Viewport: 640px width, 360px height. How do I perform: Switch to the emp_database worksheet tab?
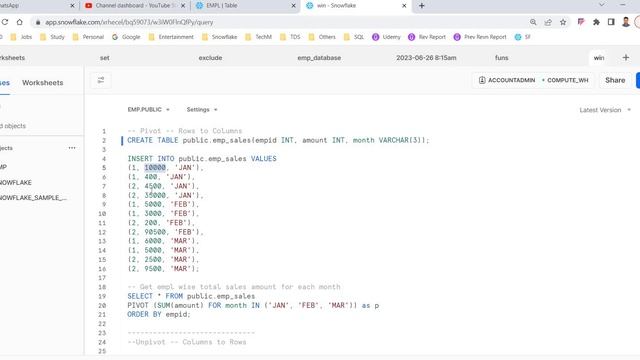coord(319,58)
